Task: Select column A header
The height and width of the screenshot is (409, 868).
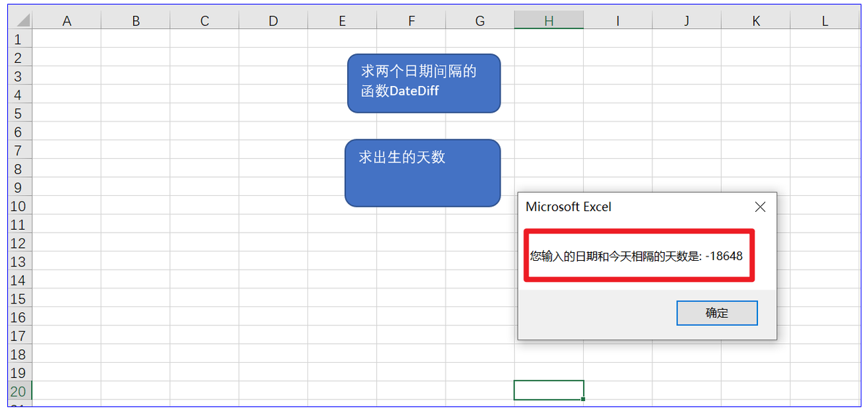Action: point(67,21)
